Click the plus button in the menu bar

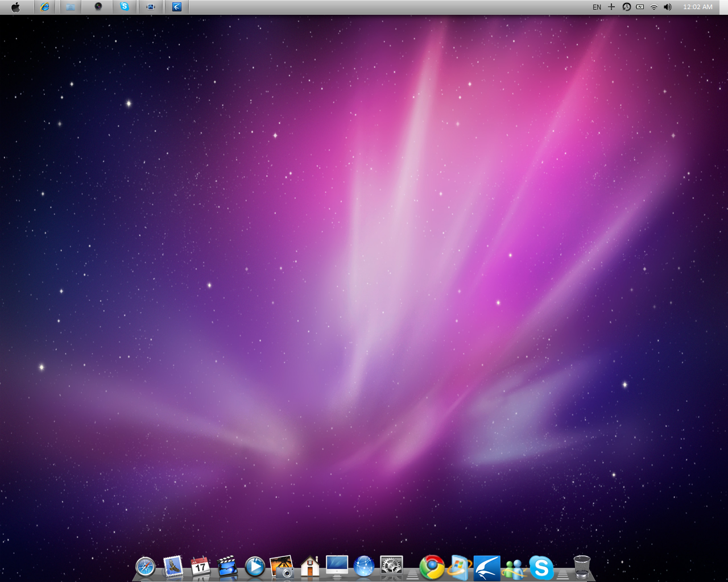pos(611,7)
